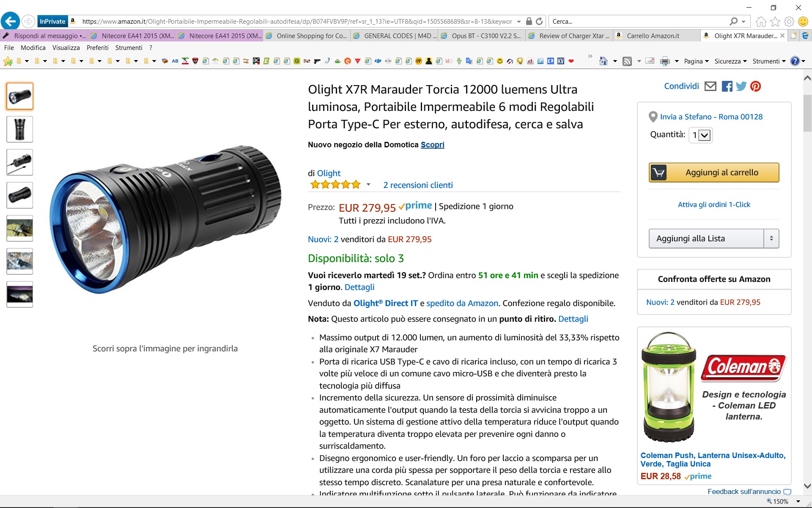Image resolution: width=812 pixels, height=508 pixels.
Task: Share product on Facebook
Action: tap(727, 86)
